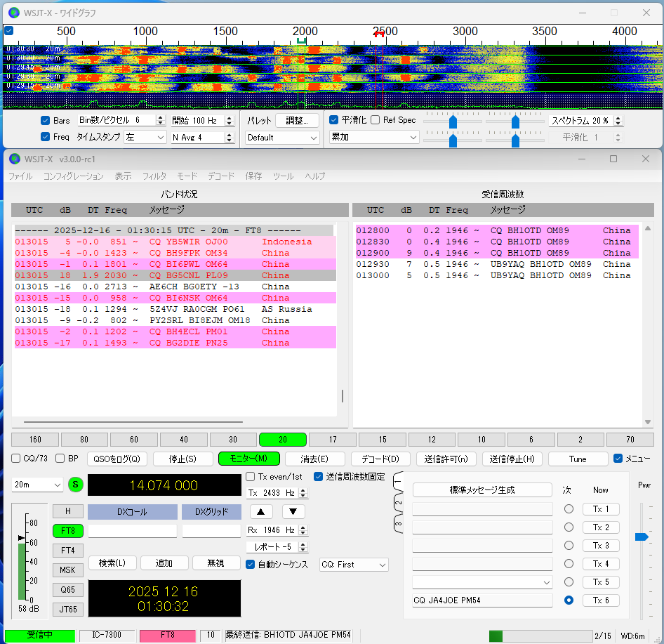Open the デコード menu

pos(221,176)
